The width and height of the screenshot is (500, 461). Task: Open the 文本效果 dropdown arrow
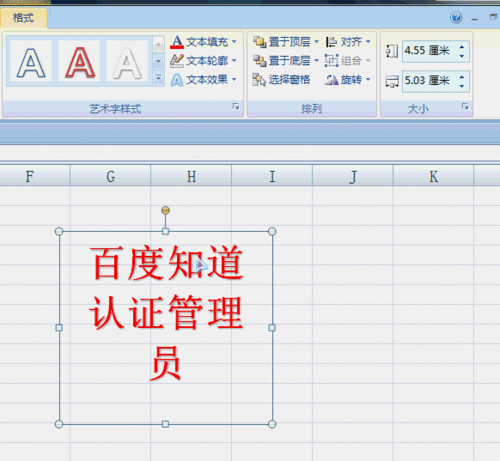pos(234,79)
